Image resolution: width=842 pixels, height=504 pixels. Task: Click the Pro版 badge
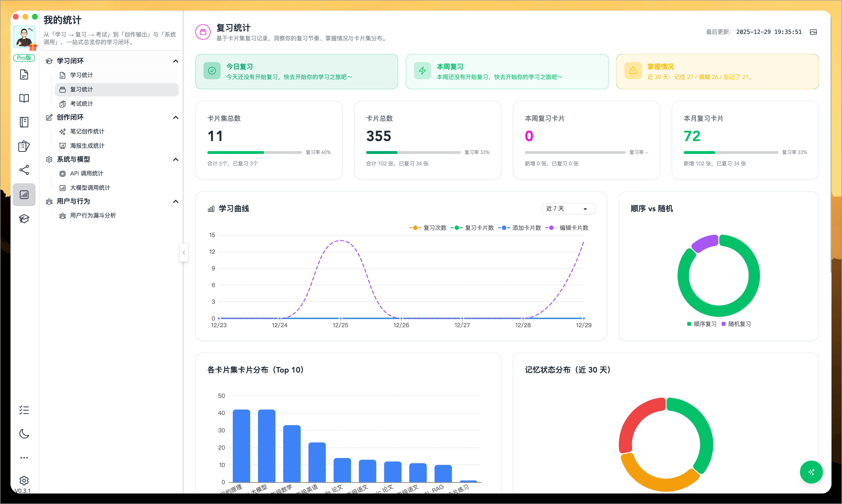24,58
